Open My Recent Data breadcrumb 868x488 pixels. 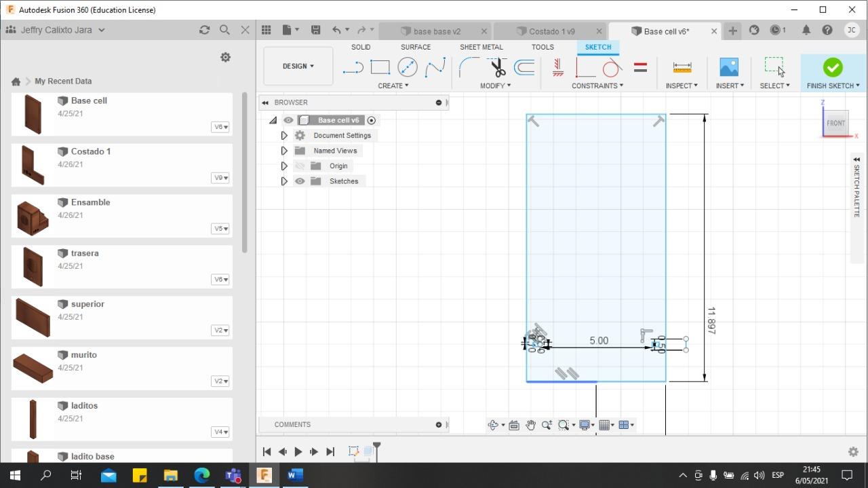[63, 81]
